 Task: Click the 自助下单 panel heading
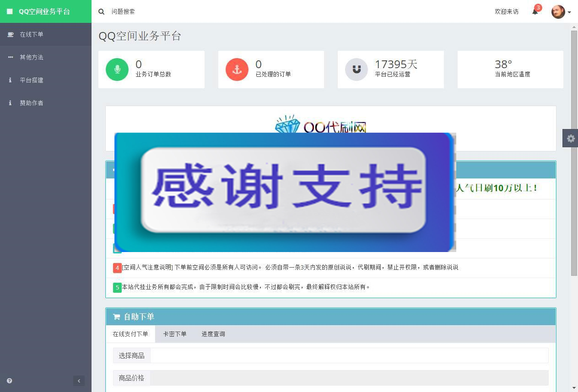139,317
